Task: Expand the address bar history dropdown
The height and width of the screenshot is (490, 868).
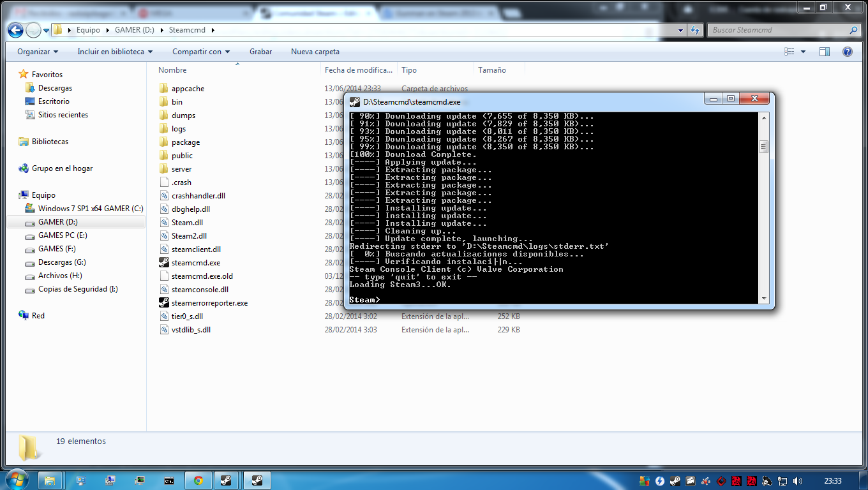Action: point(682,30)
